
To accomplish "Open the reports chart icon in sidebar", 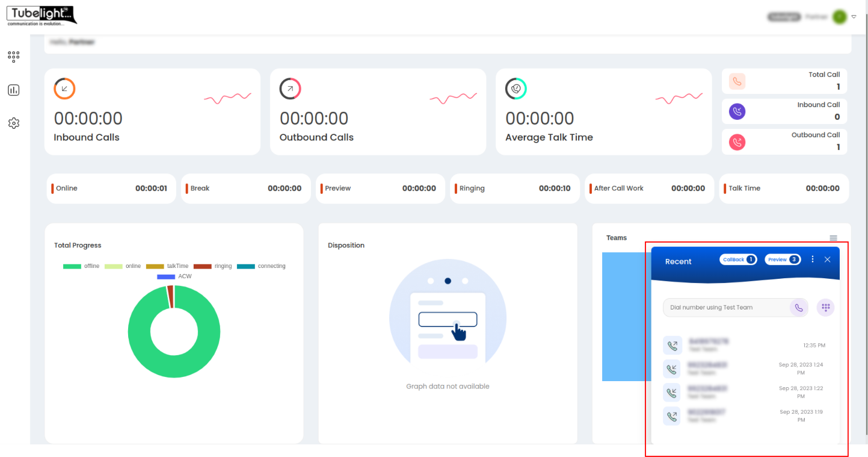I will click(x=14, y=90).
